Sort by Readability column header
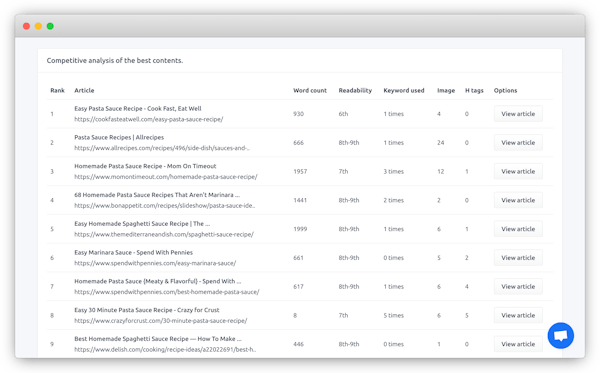Image resolution: width=600 pixels, height=373 pixels. (x=355, y=90)
